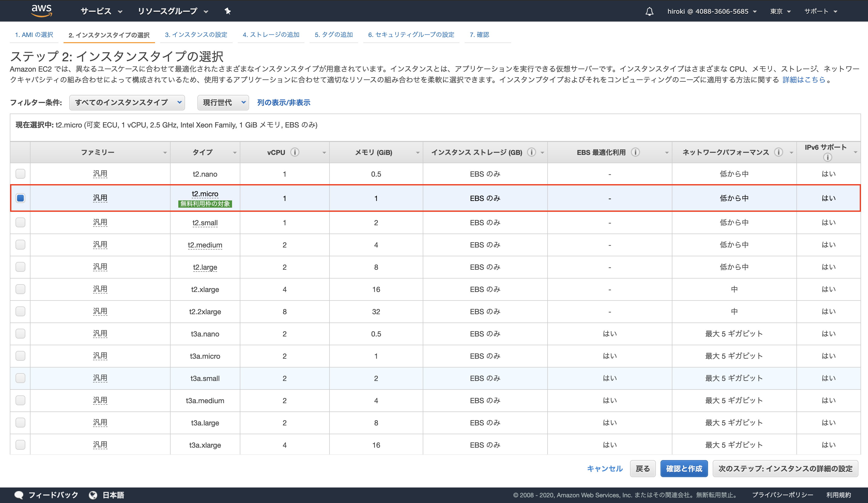Click the フィードバック speech bubble icon
Viewport: 868px width, 503px height.
19,494
